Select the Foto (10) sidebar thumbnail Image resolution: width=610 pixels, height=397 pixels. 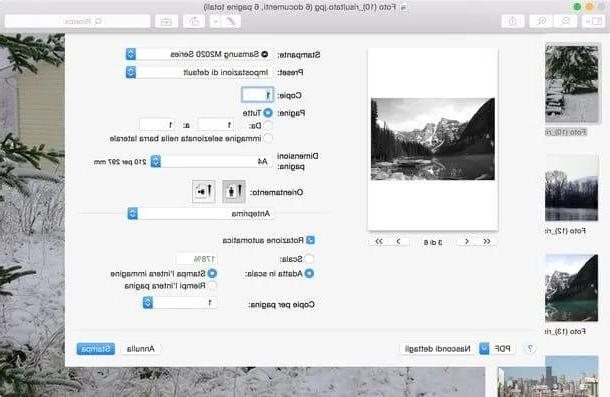(x=571, y=83)
